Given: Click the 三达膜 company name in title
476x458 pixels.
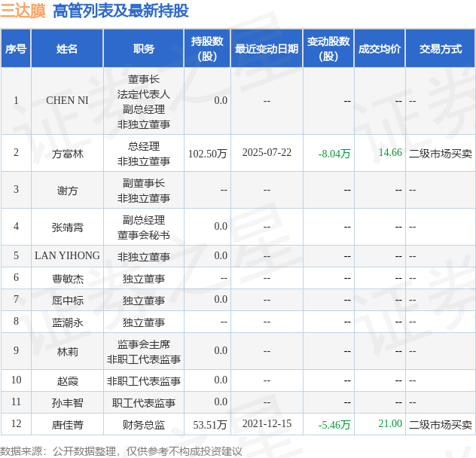Looking at the screenshot, I should [23, 11].
